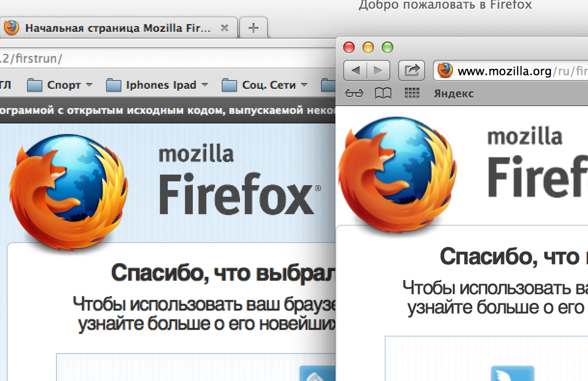588x381 pixels.
Task: Zoom the Safari window with the green button
Action: pos(388,47)
